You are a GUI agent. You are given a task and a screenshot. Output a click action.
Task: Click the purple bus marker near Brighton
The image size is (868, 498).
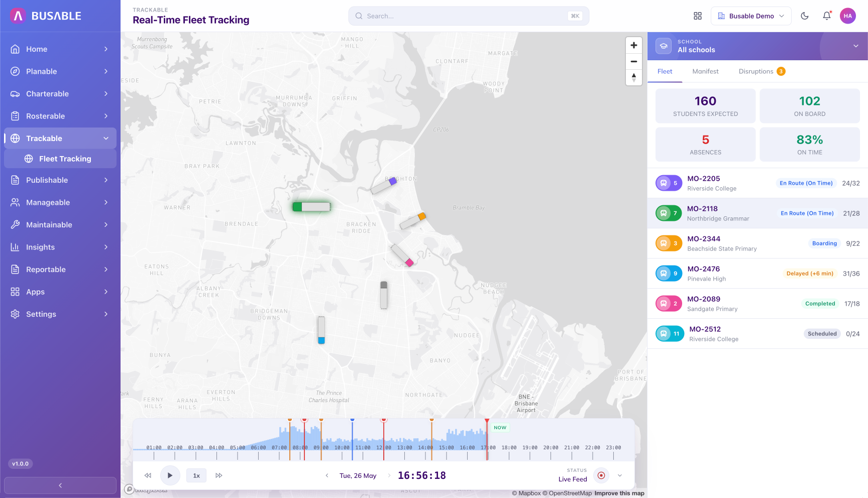click(384, 186)
